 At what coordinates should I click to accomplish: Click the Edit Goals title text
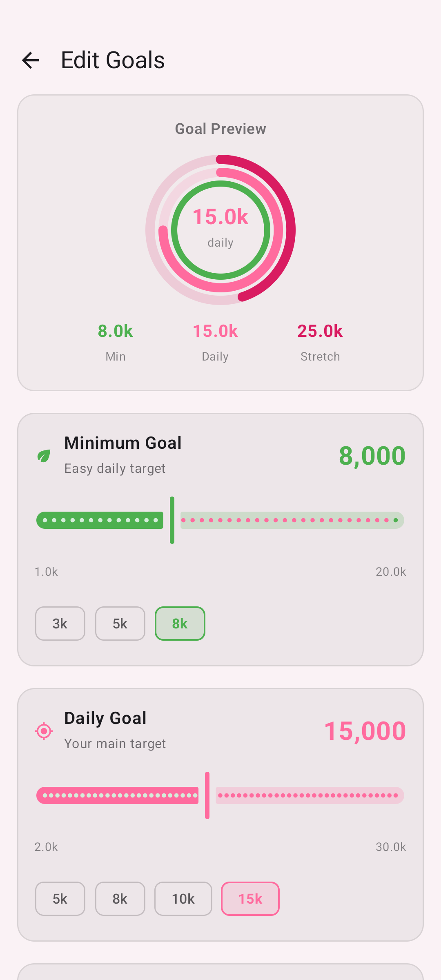(x=112, y=60)
